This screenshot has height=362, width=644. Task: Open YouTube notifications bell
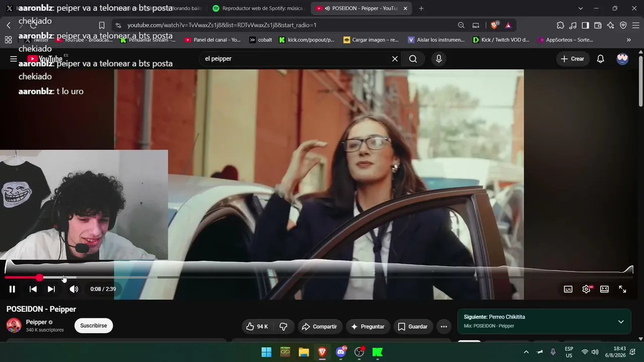[x=600, y=59]
